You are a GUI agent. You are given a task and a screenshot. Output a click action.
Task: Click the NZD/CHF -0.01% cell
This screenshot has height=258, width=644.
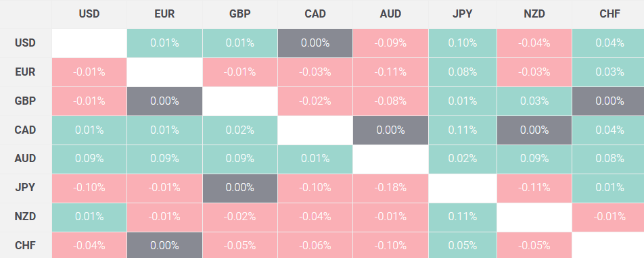click(x=609, y=217)
